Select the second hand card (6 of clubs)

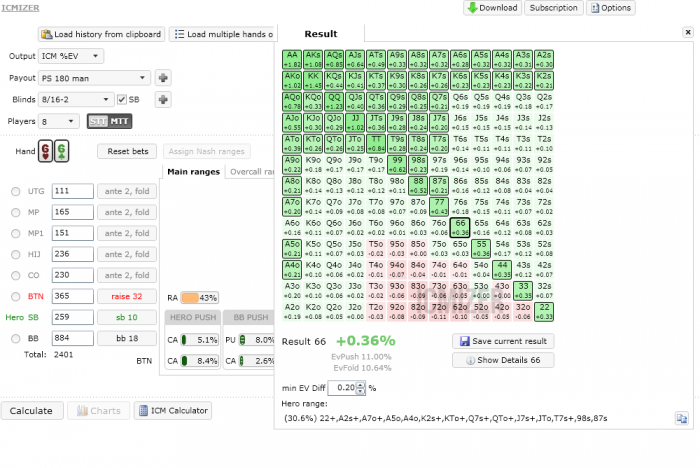click(x=62, y=151)
